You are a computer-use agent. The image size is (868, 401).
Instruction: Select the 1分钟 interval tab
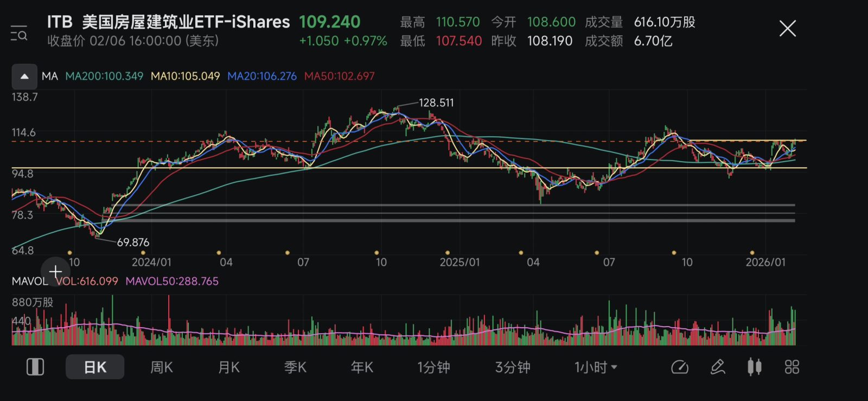(x=433, y=367)
